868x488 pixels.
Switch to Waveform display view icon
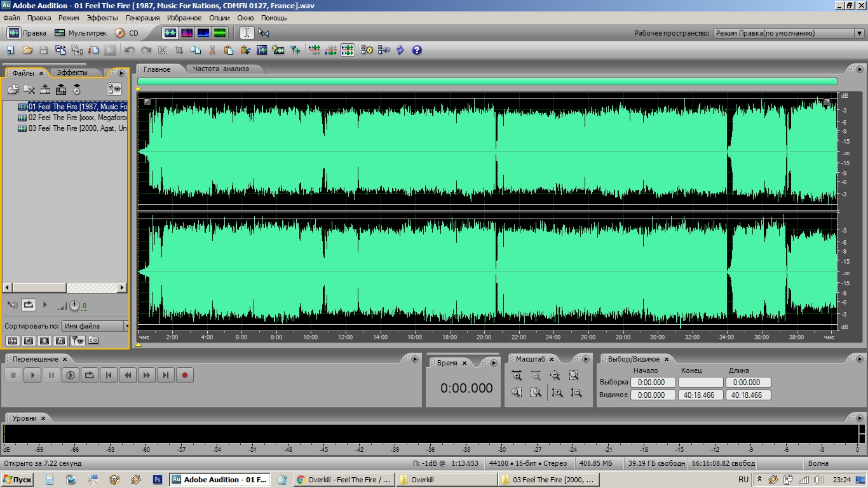coord(170,33)
